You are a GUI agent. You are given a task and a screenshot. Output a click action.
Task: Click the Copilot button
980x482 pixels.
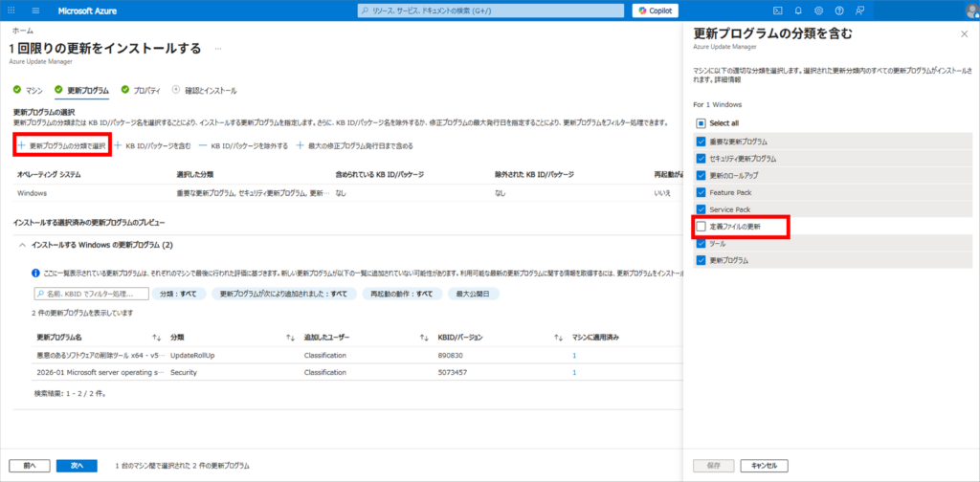click(x=656, y=11)
